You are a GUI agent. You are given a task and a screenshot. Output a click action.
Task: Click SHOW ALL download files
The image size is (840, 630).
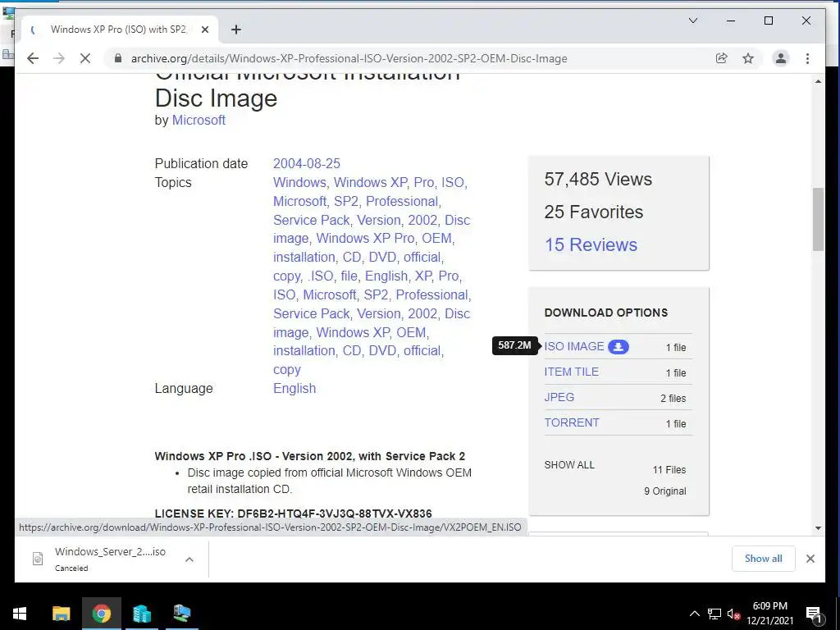569,465
